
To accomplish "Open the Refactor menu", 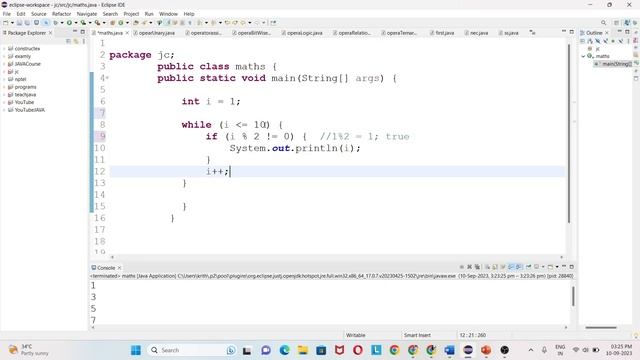I will click(x=62, y=14).
